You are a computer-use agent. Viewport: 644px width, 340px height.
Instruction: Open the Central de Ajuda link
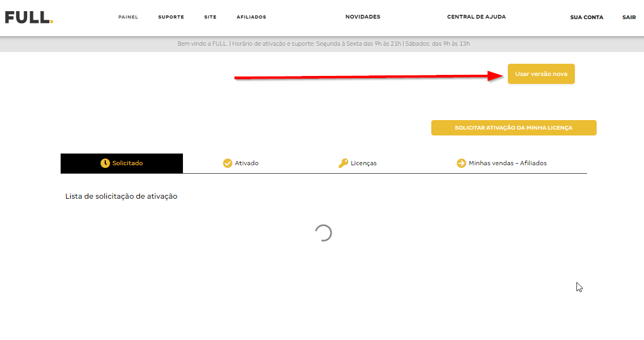coord(476,17)
